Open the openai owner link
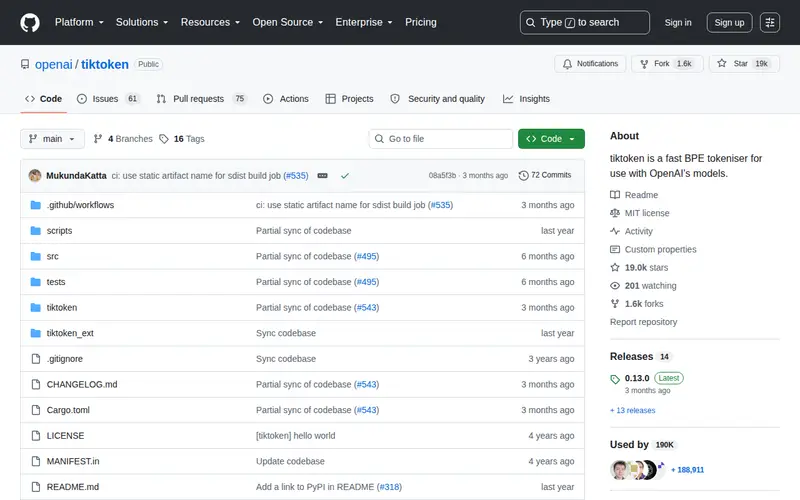Image resolution: width=800 pixels, height=500 pixels. [x=54, y=64]
